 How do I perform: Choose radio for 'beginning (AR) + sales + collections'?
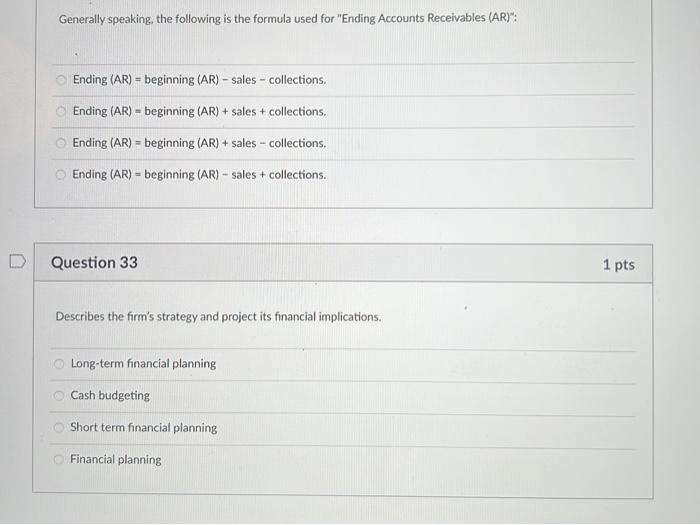[61, 111]
